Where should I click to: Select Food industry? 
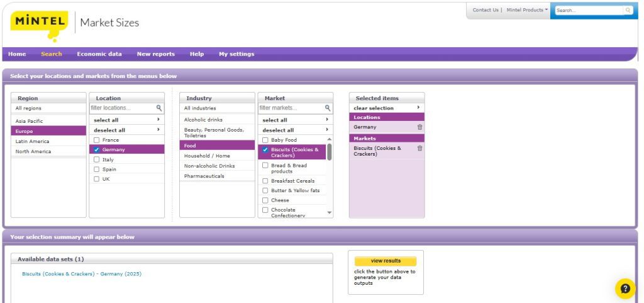tap(217, 146)
